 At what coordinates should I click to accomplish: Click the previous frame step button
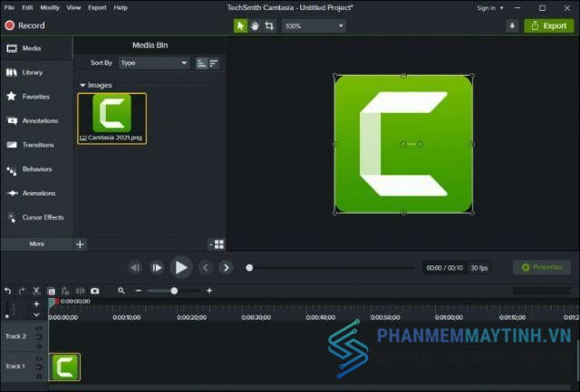click(135, 267)
